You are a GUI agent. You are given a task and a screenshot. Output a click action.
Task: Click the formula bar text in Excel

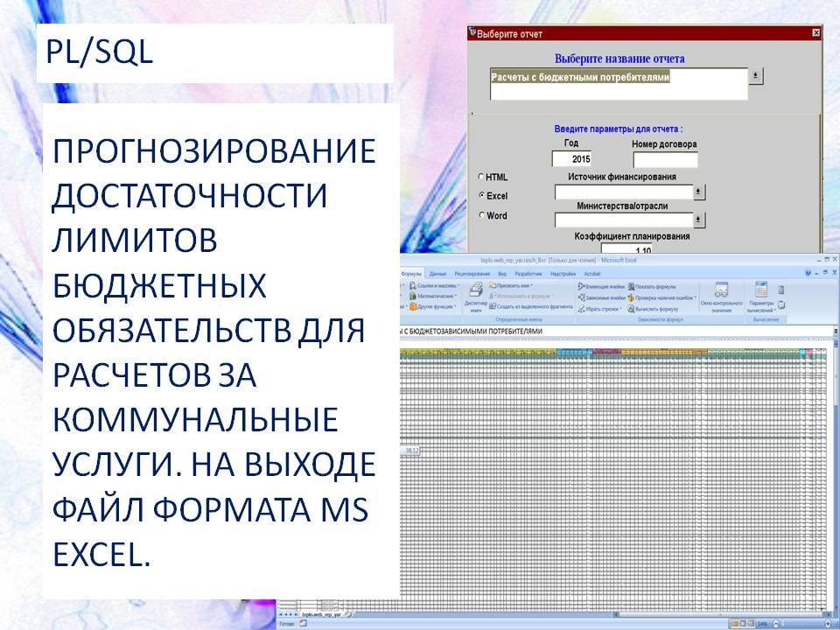pyautogui.click(x=472, y=332)
